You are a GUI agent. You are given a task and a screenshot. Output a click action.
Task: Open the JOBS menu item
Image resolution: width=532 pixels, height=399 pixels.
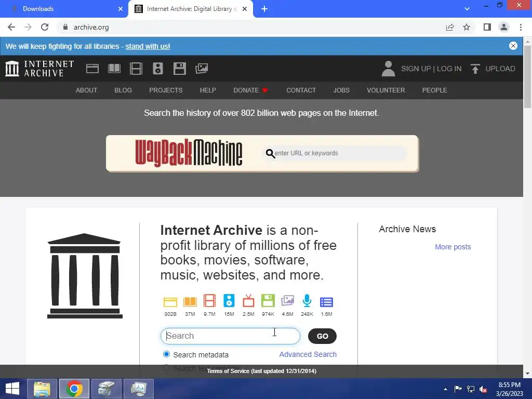[341, 90]
